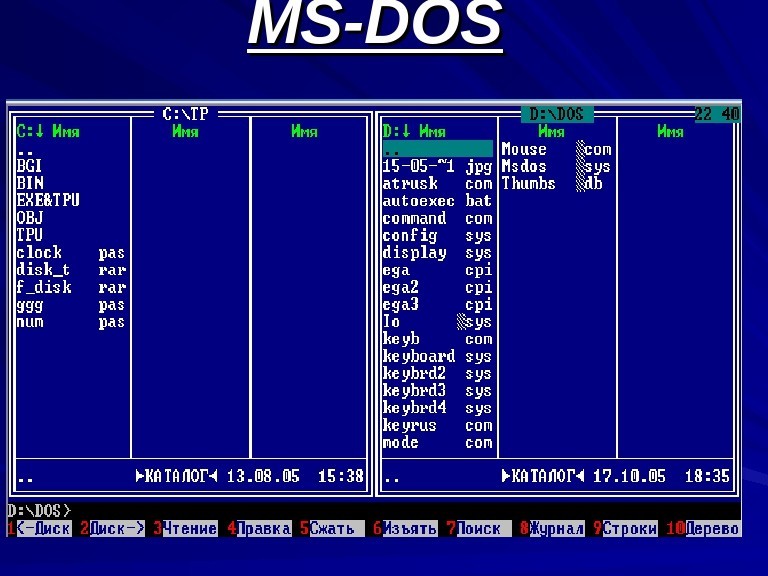This screenshot has width=768, height=576.
Task: Select Mouse com file in second column
Action: 556,149
